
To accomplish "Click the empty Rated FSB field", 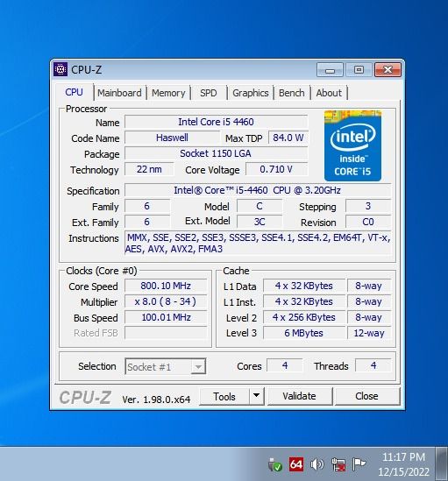I will (166, 333).
